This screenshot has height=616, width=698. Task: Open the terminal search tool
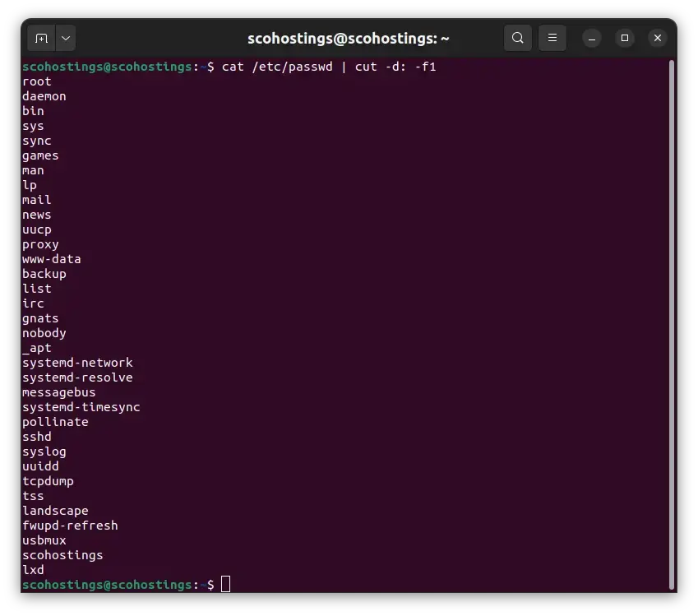pyautogui.click(x=518, y=38)
